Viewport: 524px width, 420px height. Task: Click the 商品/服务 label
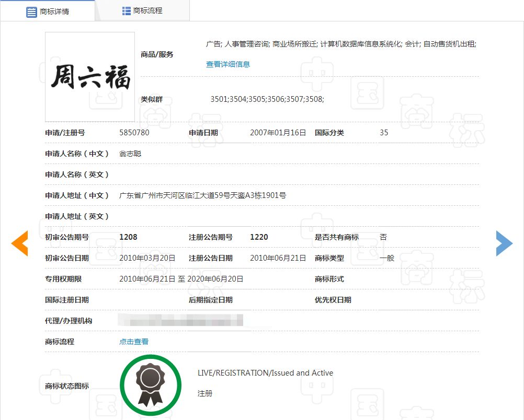tap(157, 54)
